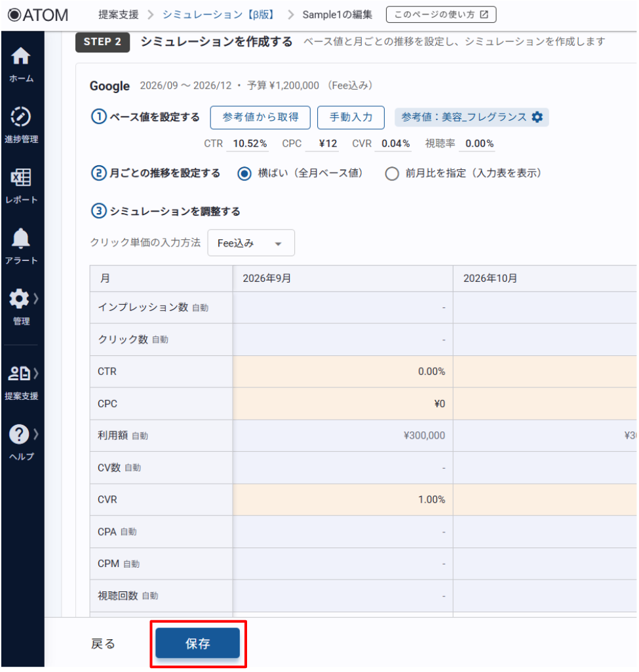Image resolution: width=639 pixels, height=672 pixels.
Task: Click シミュレーション【β版】 breadcrumb link
Action: (218, 14)
